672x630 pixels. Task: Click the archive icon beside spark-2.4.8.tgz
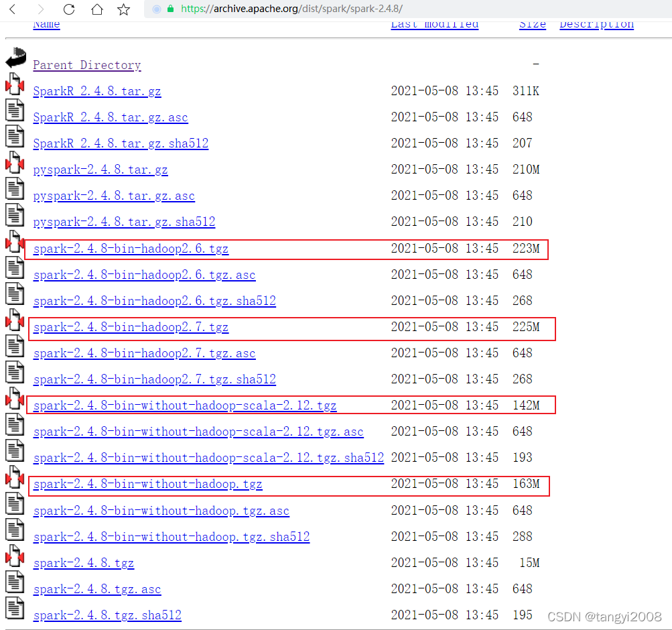[15, 556]
